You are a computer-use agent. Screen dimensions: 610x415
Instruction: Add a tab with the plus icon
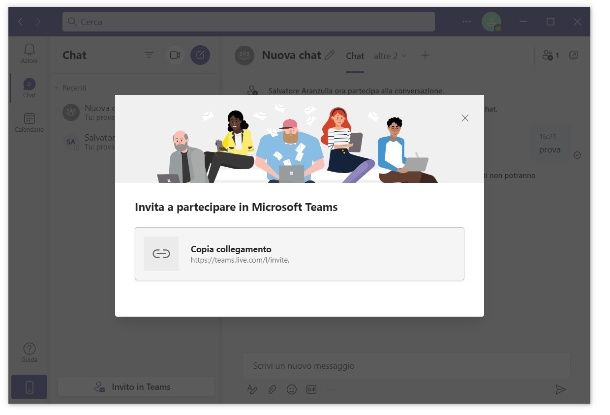pos(425,55)
